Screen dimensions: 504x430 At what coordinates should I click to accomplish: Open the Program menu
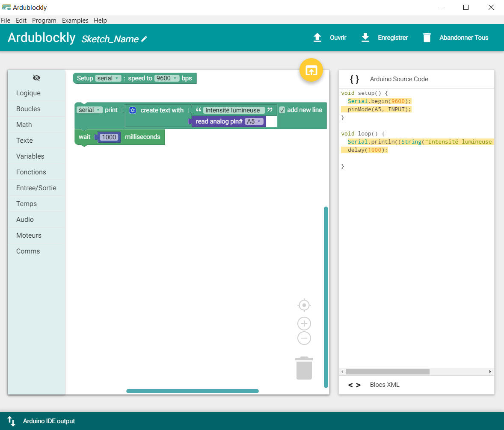tap(44, 21)
